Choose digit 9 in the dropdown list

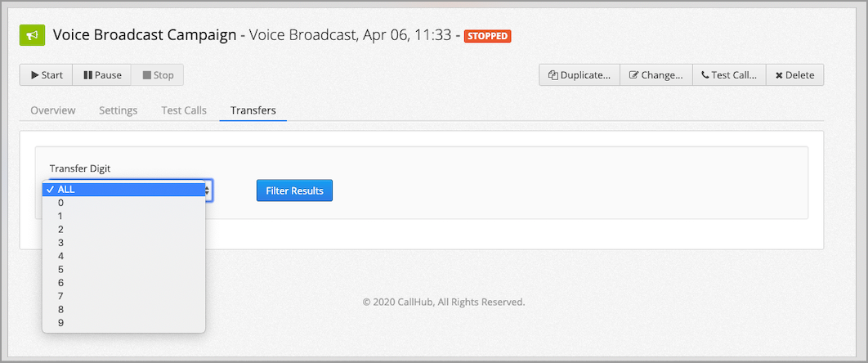(123, 323)
